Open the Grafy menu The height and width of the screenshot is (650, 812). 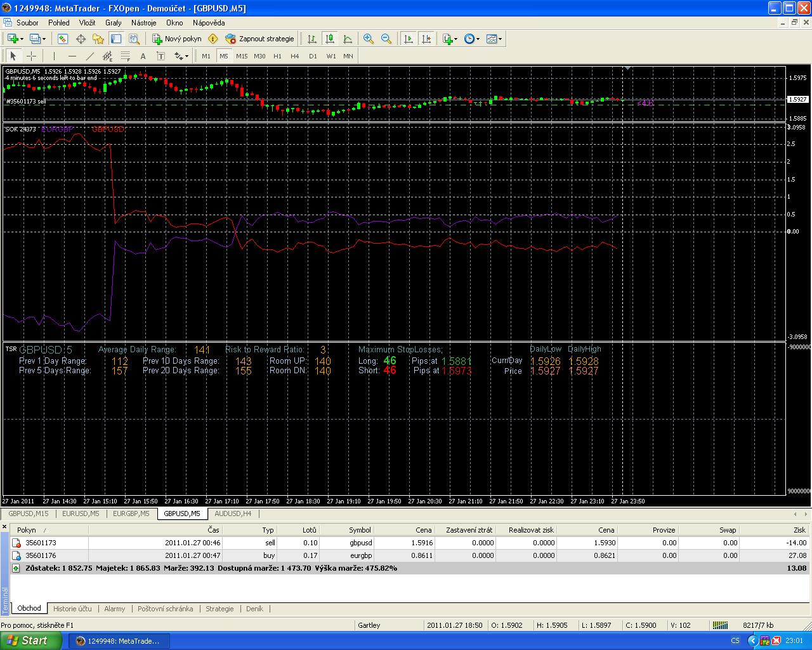[114, 22]
